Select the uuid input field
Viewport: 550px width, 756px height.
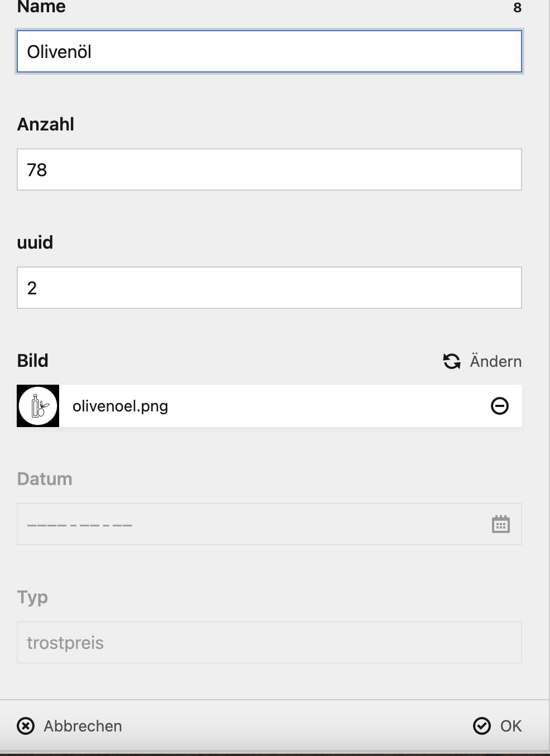coord(269,288)
